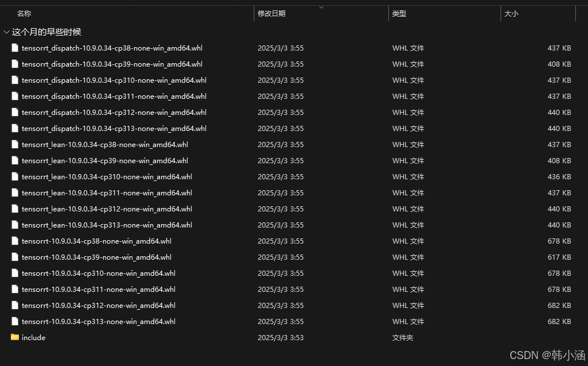Select tensorrt_dispatch-10.9.0.34-cp310-none-win_amd64.whl file name
Viewport: 588px width, 366px height.
click(x=114, y=80)
